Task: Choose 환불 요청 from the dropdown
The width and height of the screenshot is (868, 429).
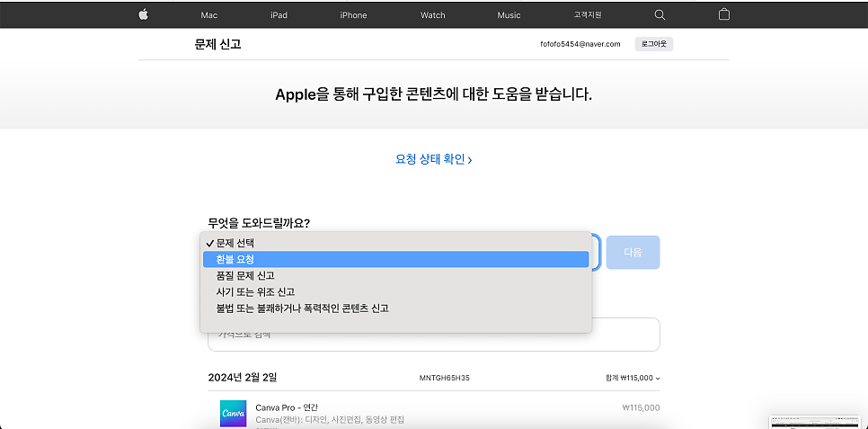Action: click(395, 259)
